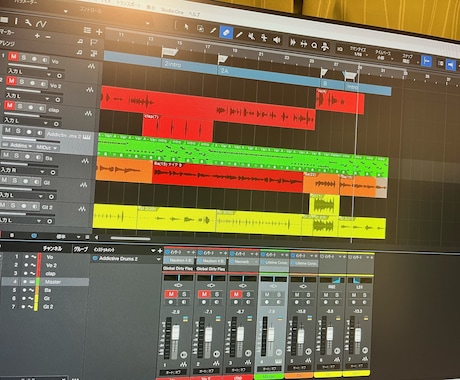Unmute the Vo track in arrangement
Viewport: 460px width, 380px height.
pyautogui.click(x=13, y=56)
